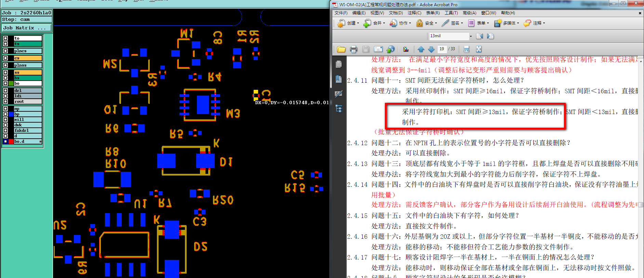Open the Bookmarks panel in Acrobat sidebar

339,79
